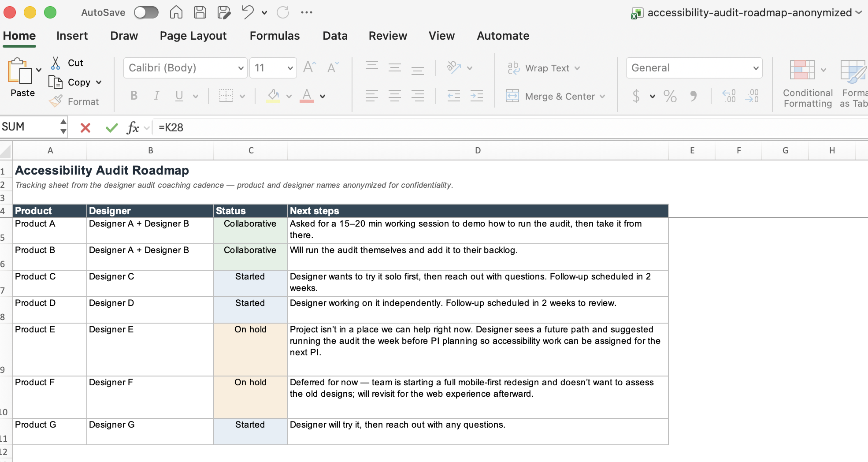
Task: Expand the file name title dropdown chevron
Action: click(x=859, y=13)
